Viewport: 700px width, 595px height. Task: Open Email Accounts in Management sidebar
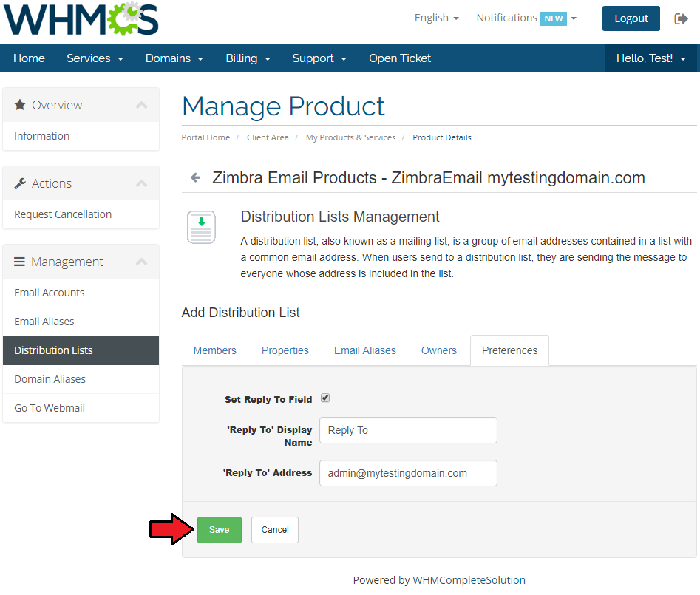81,293
